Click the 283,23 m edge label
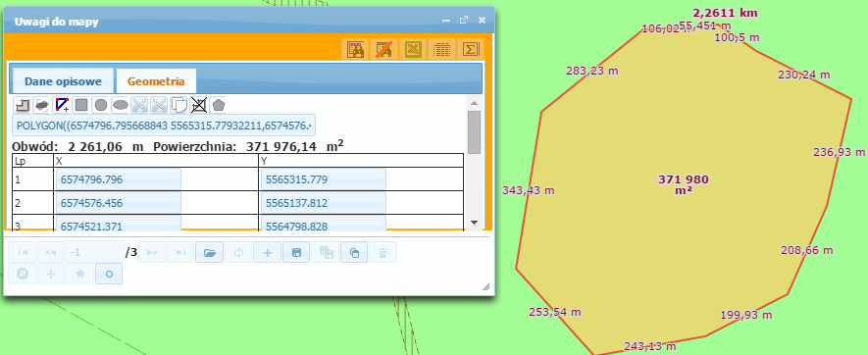This screenshot has width=868, height=355. [592, 71]
